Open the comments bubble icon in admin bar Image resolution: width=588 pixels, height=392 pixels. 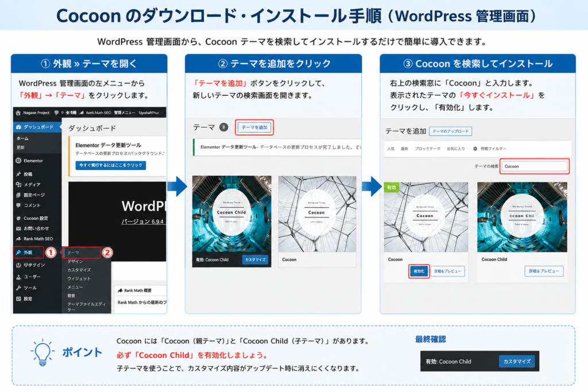[x=56, y=113]
